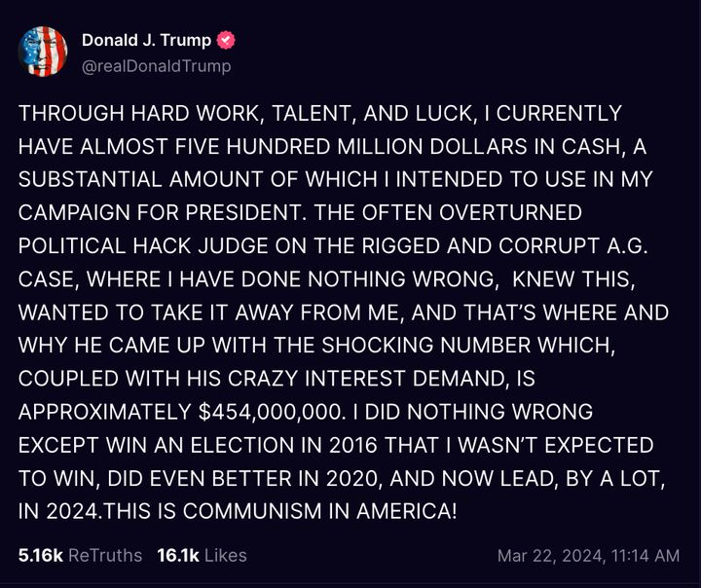Click the ReTruths label
Screen dimensions: 701x588
click(x=105, y=555)
